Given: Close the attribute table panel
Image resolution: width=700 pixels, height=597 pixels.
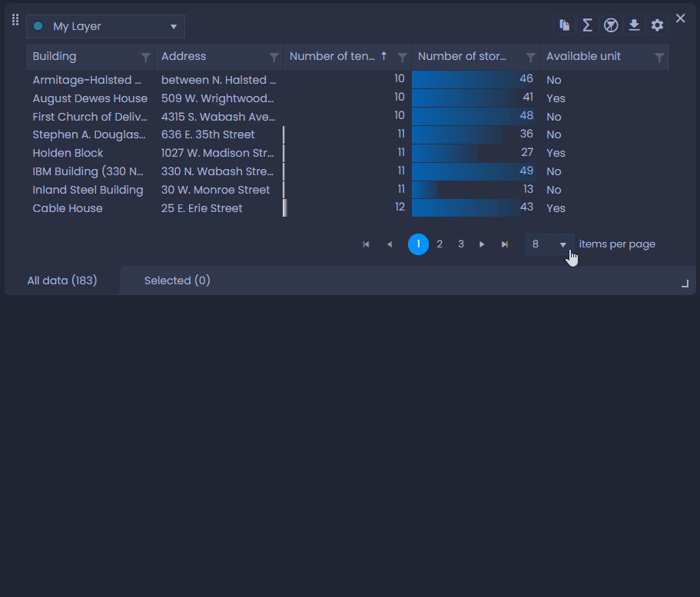Looking at the screenshot, I should point(680,18).
